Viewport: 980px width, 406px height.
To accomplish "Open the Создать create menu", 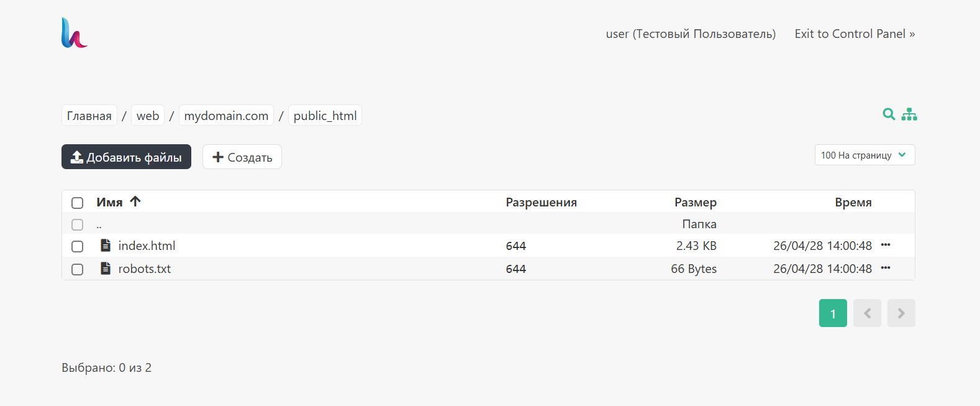I will click(242, 157).
